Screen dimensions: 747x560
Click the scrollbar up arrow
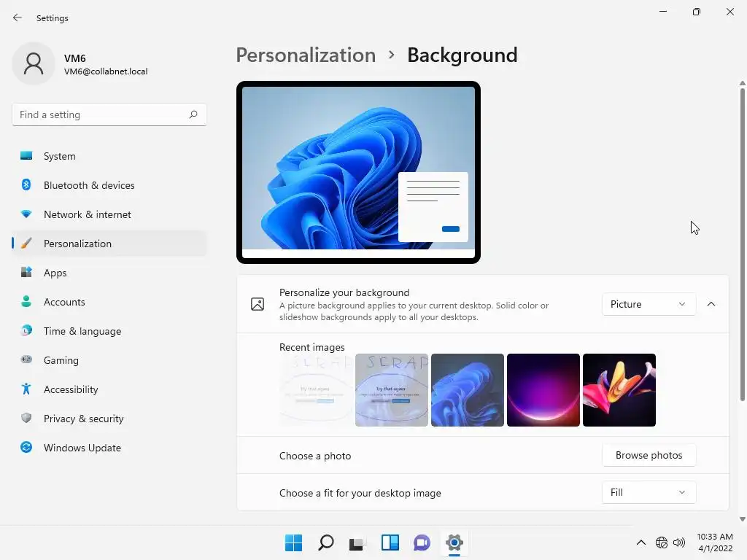click(x=742, y=83)
